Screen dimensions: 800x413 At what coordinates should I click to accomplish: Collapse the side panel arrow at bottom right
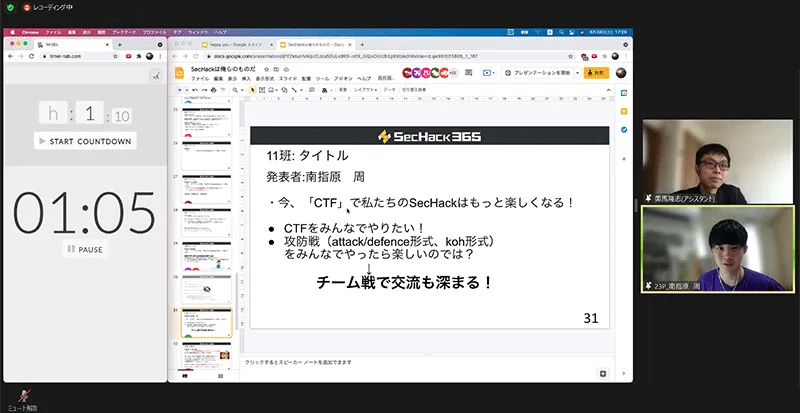[623, 374]
